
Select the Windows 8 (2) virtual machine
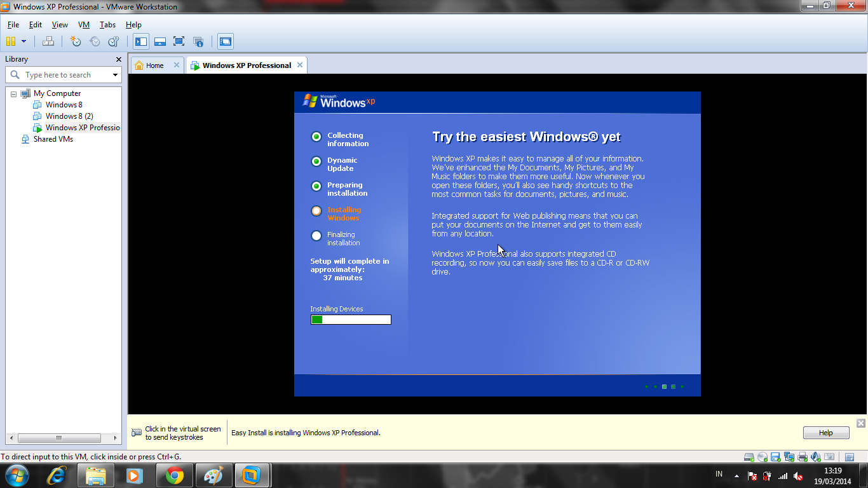69,116
